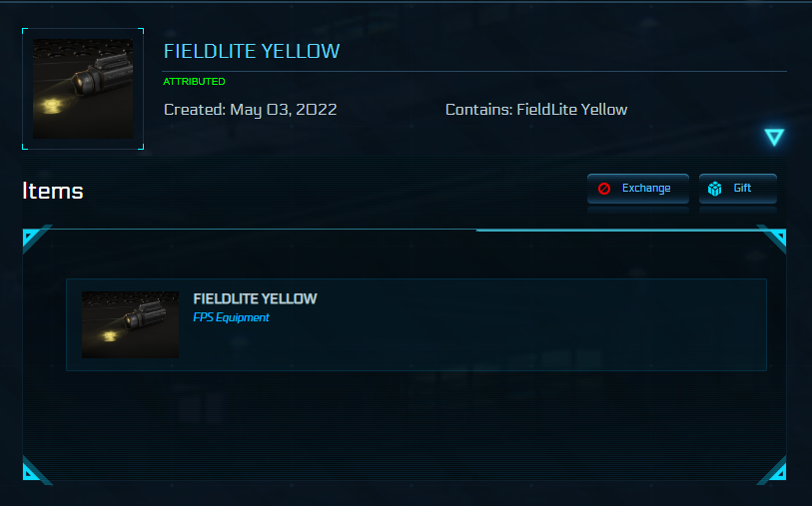Click the Created: May 03, 2022 date

click(250, 109)
